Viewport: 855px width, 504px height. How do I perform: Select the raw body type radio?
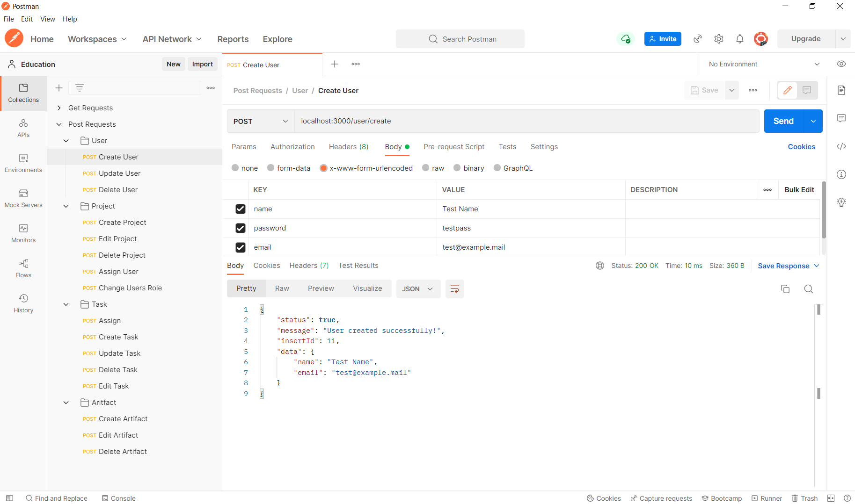pos(426,168)
